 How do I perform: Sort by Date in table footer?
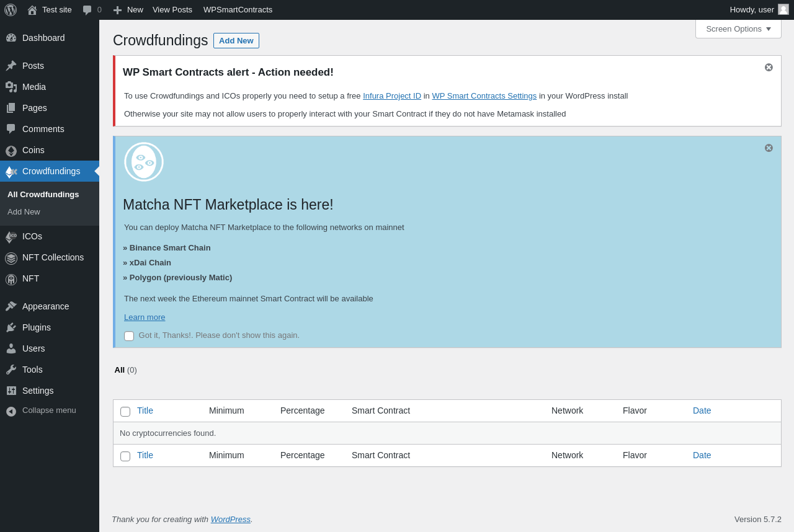pyautogui.click(x=702, y=455)
